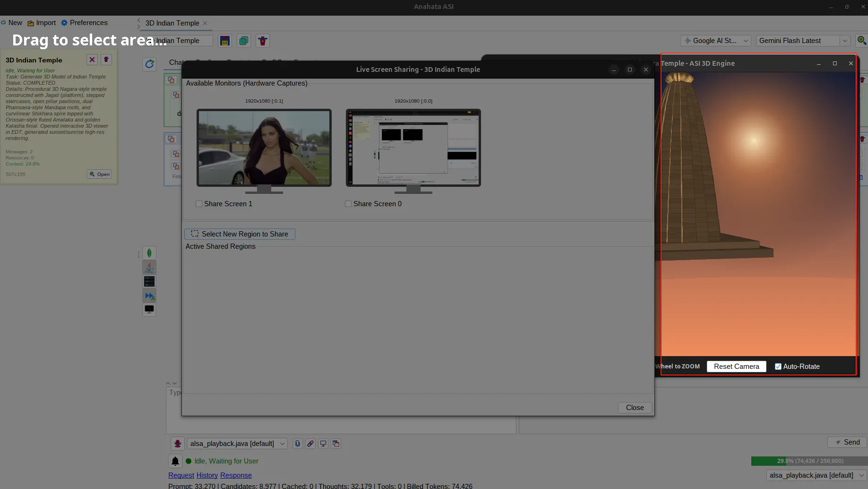Click Available Monitors (Hardware Captures) label
This screenshot has height=489, width=868.
tap(247, 83)
